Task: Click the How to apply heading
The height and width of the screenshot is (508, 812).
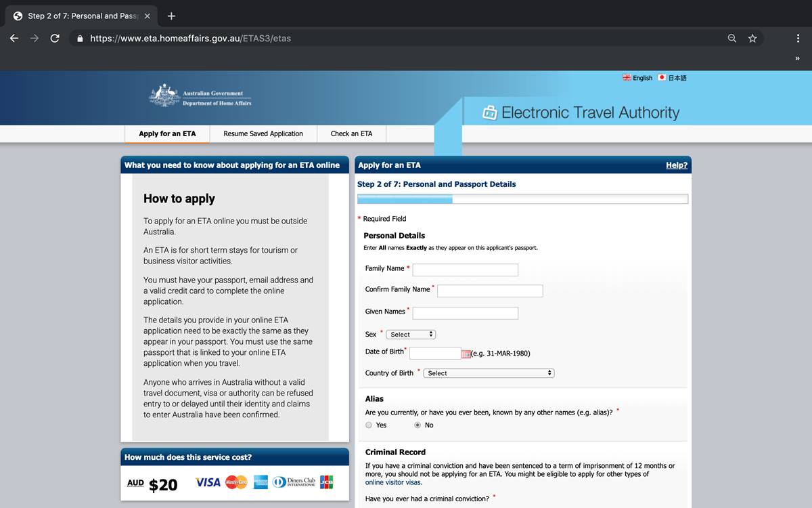Action: click(179, 198)
